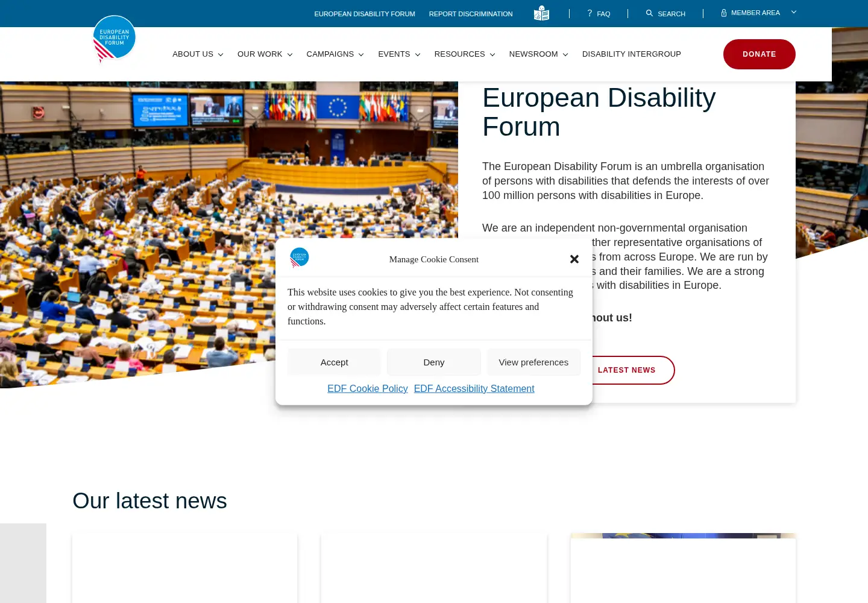The height and width of the screenshot is (603, 868).
Task: Click the Member Area lock icon
Action: click(x=724, y=13)
